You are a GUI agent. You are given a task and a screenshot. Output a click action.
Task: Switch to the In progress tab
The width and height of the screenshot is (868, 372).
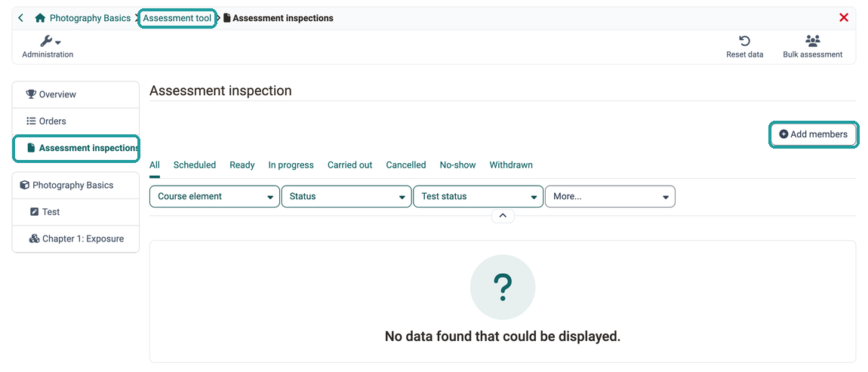291,165
